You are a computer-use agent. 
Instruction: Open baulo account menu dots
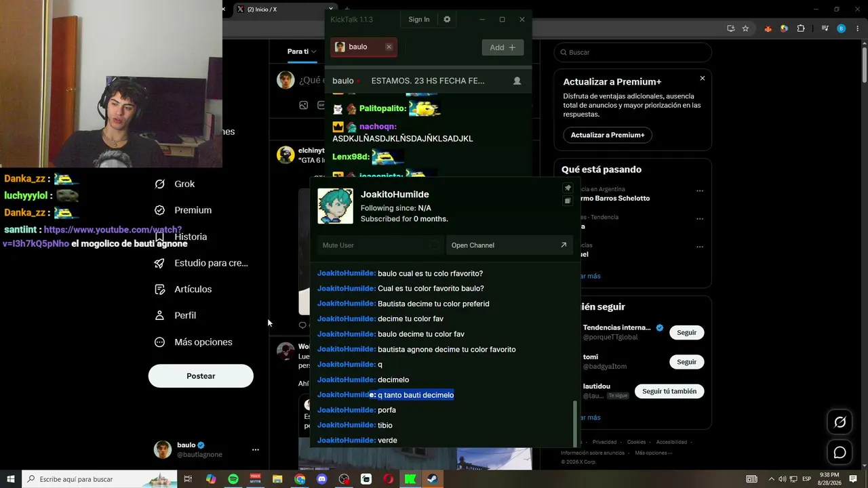256,449
